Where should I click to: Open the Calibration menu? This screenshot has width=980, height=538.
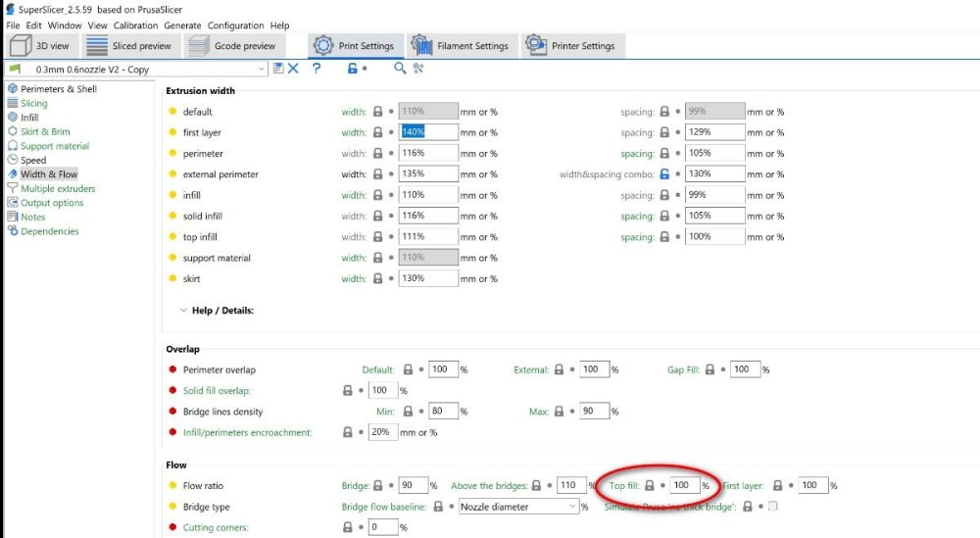point(135,25)
